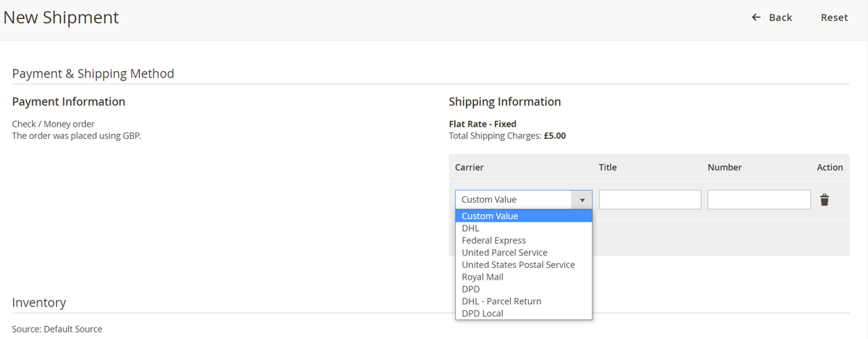Choose United States Postal Service carrier
The image size is (868, 339).
pos(518,265)
